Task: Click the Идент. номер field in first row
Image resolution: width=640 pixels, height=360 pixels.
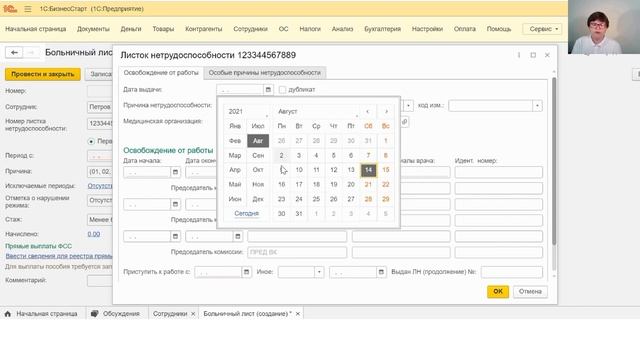Action: coord(498,172)
